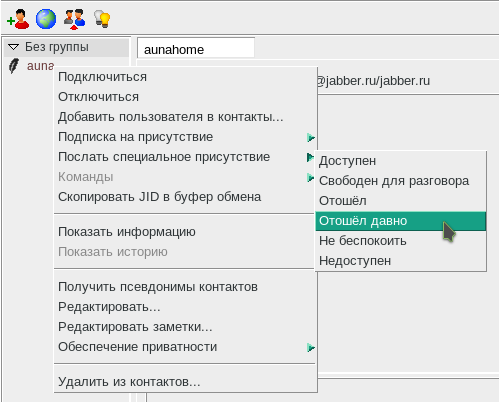The image size is (499, 402).
Task: Click the join group chat icon
Action: click(x=74, y=19)
